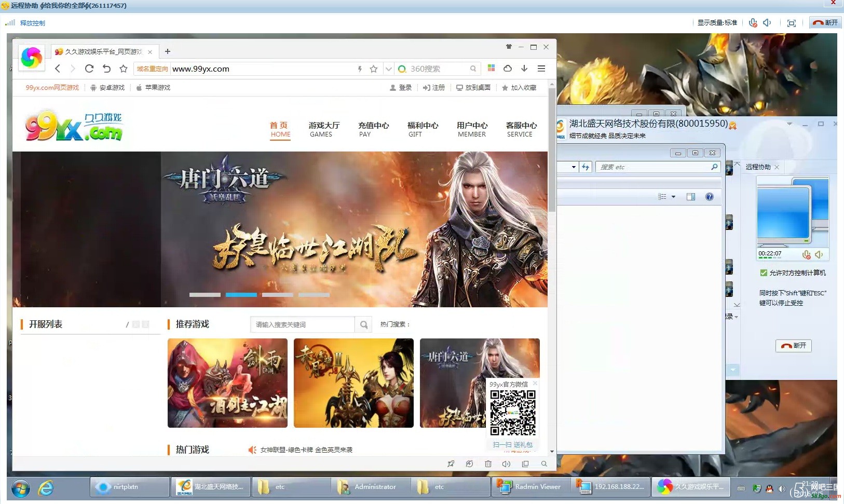Click 放到桌面 link
This screenshot has width=844, height=504.
click(473, 88)
